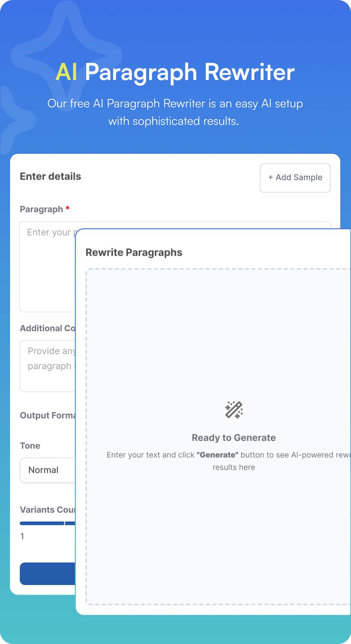Click the "+ Add Sample" button
This screenshot has height=644, width=351.
tap(295, 178)
